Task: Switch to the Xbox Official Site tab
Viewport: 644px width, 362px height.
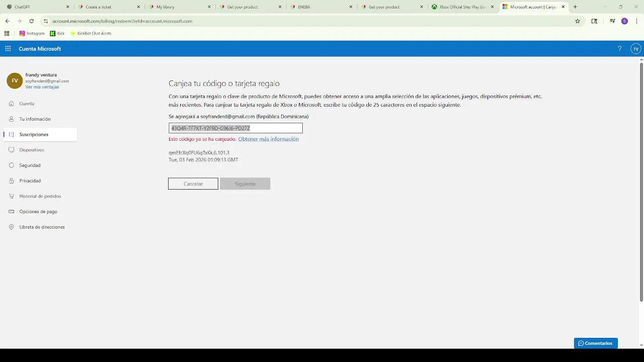Action: 463,7
